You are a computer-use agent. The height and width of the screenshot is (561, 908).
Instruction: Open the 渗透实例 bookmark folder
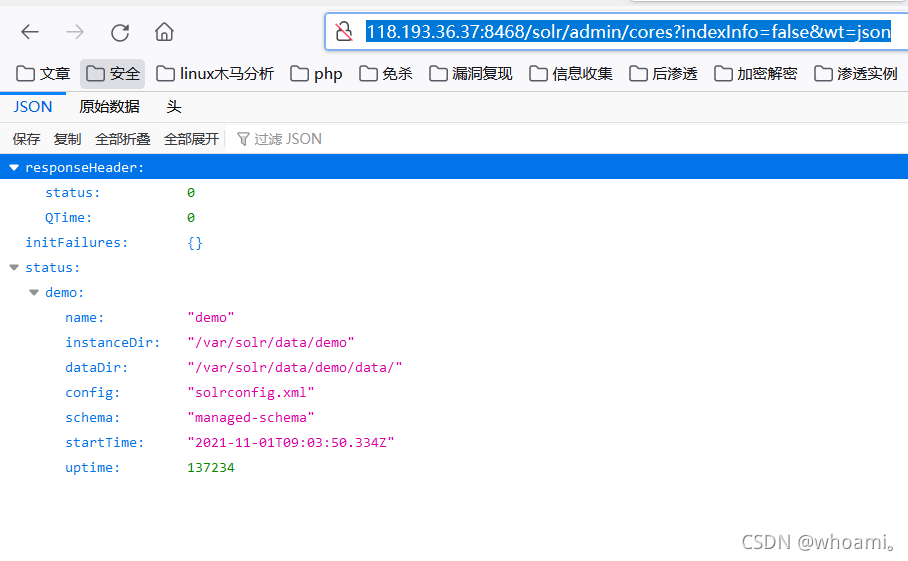(x=856, y=74)
